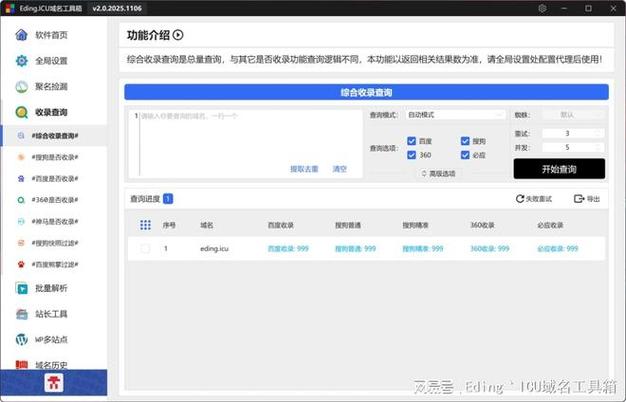This screenshot has height=402, width=626.
Task: Click the 百度收录 column header
Action: click(x=281, y=225)
